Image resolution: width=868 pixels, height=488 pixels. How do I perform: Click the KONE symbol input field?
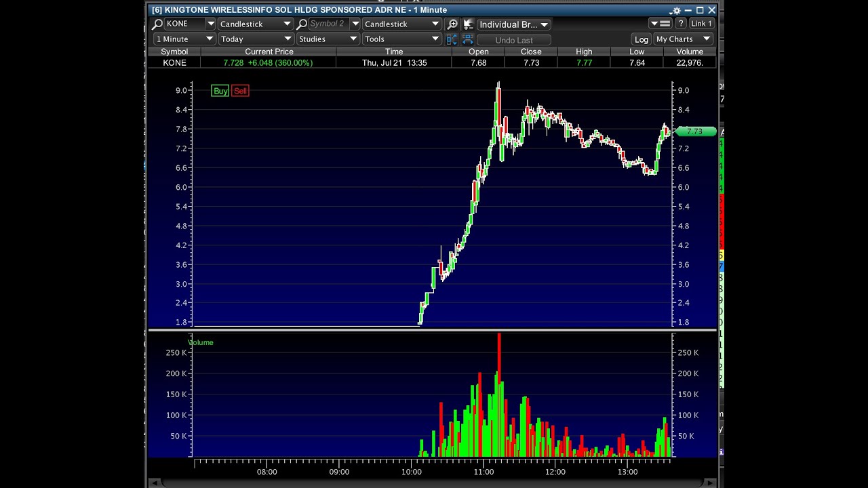[184, 24]
